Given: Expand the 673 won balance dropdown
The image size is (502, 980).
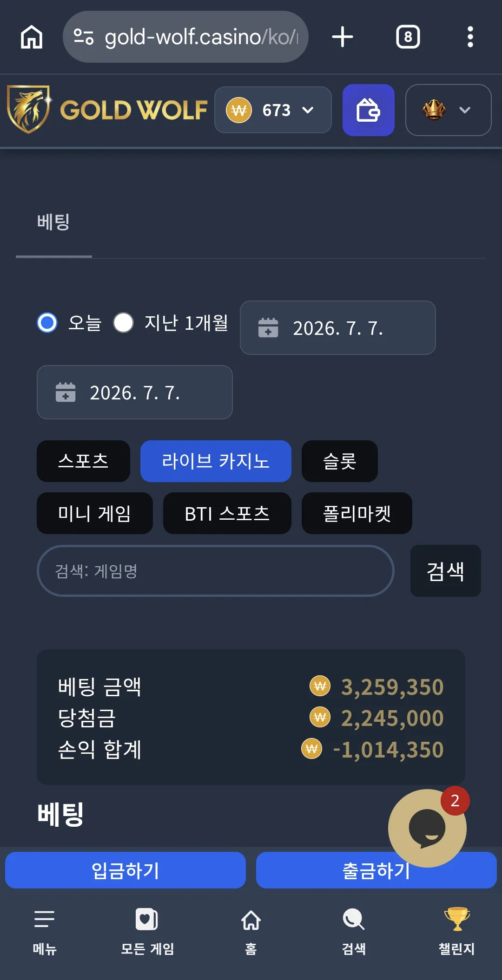Looking at the screenshot, I should coord(273,110).
